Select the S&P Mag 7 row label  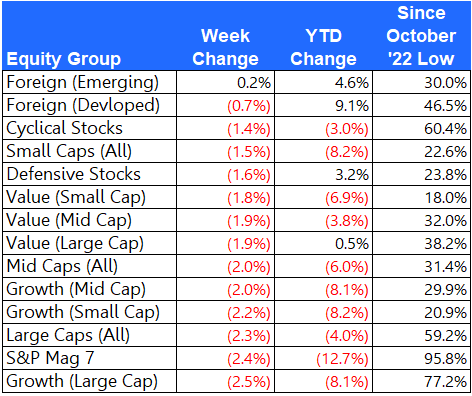[x=51, y=358]
